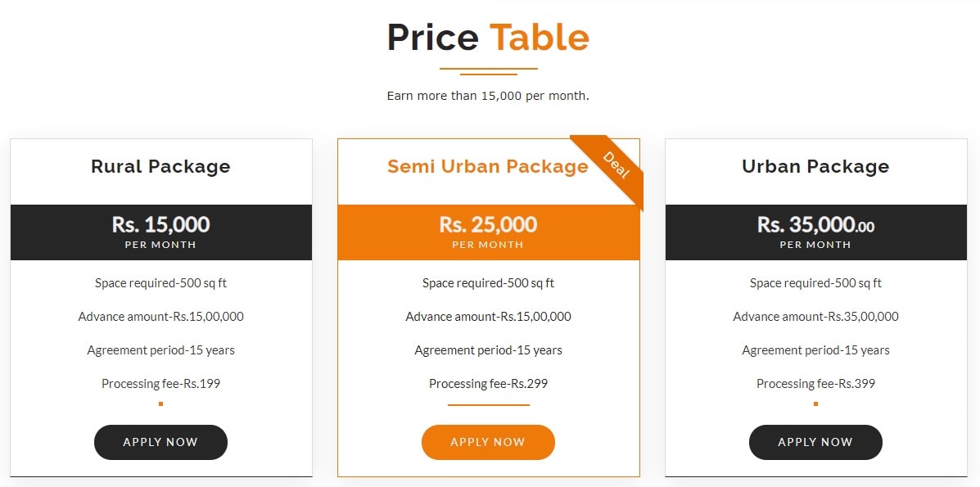
Task: Click the Deal ribbon badge
Action: (616, 165)
